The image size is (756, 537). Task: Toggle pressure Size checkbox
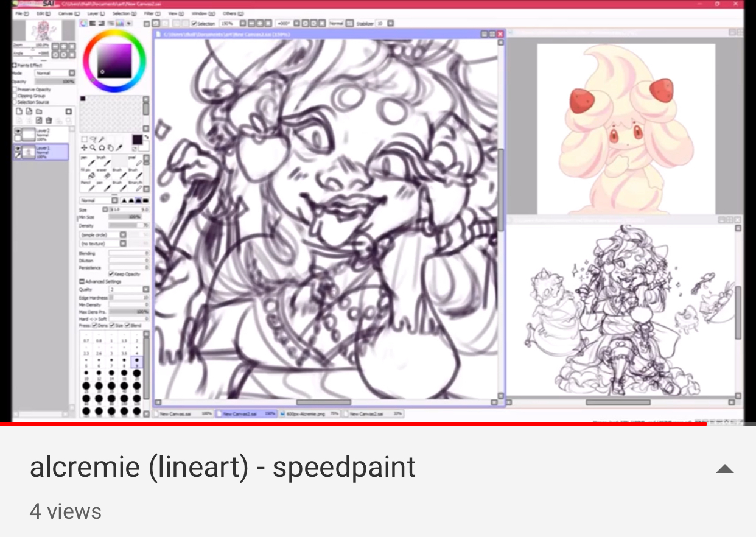112,325
